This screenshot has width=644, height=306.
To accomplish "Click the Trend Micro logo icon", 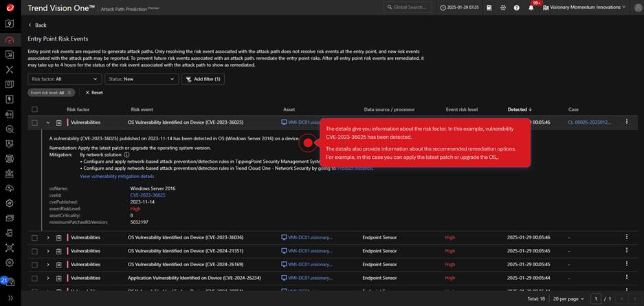I will click(10, 7).
